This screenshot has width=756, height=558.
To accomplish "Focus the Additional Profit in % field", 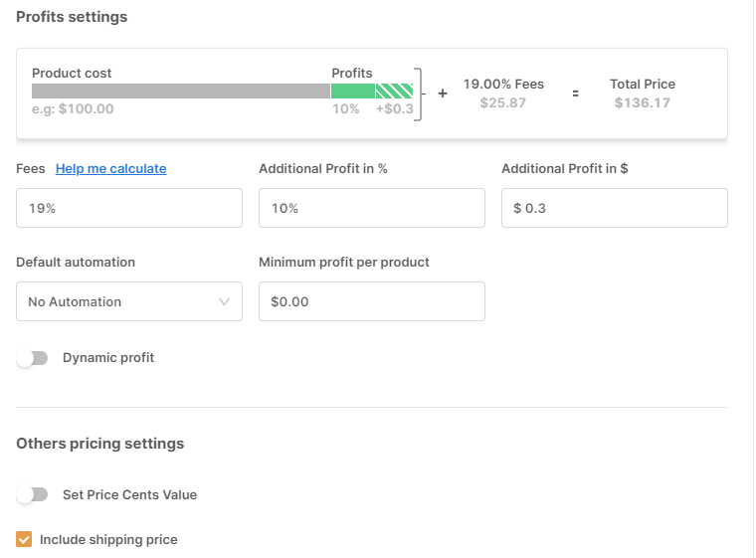I will coord(371,208).
